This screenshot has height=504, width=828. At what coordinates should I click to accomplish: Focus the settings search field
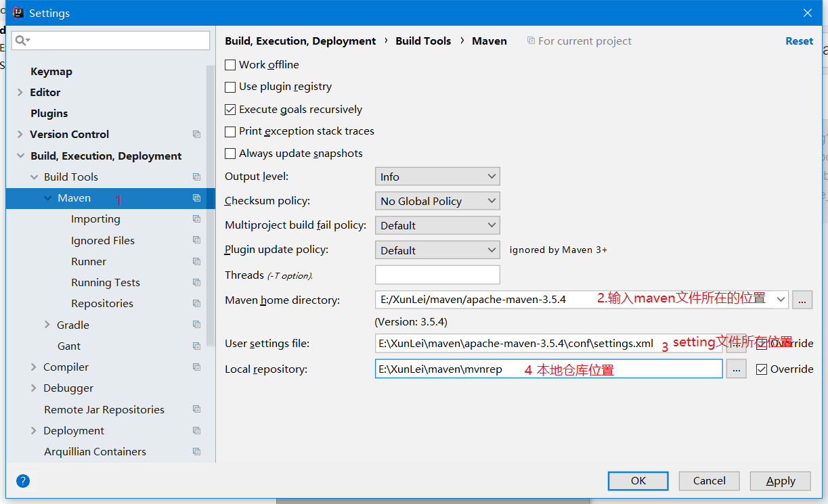pos(110,41)
